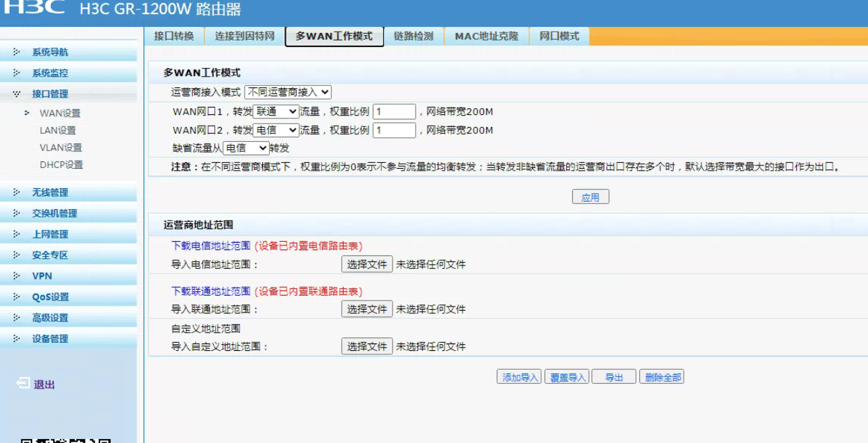868x443 pixels.
Task: Expand the 交换机管理 menu section
Action: coord(69,213)
